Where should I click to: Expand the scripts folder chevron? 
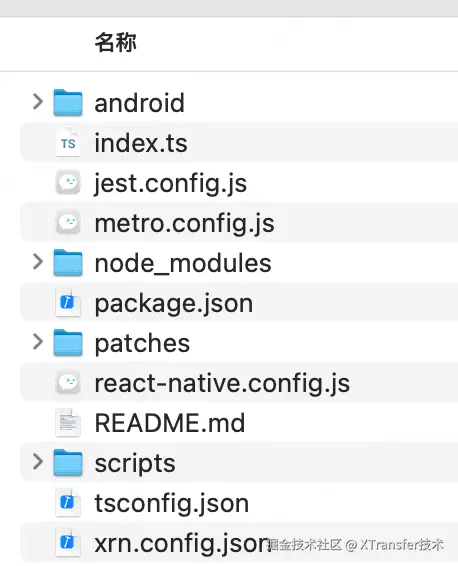(x=38, y=461)
